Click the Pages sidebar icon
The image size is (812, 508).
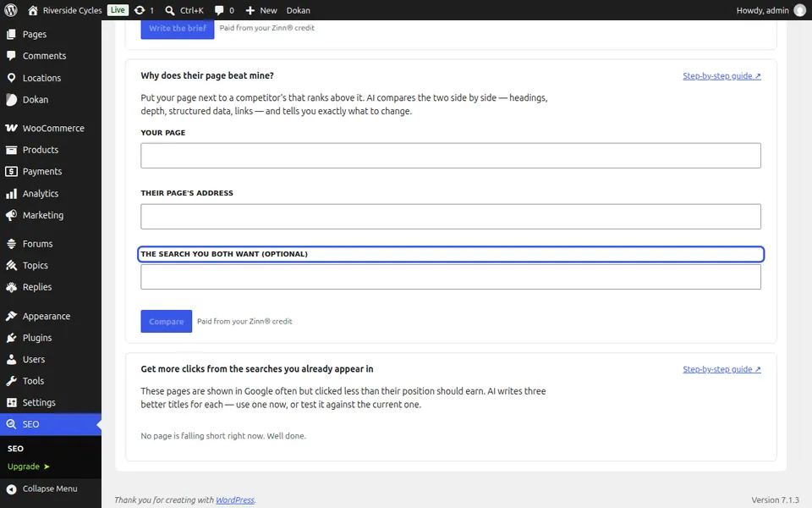[x=11, y=34]
